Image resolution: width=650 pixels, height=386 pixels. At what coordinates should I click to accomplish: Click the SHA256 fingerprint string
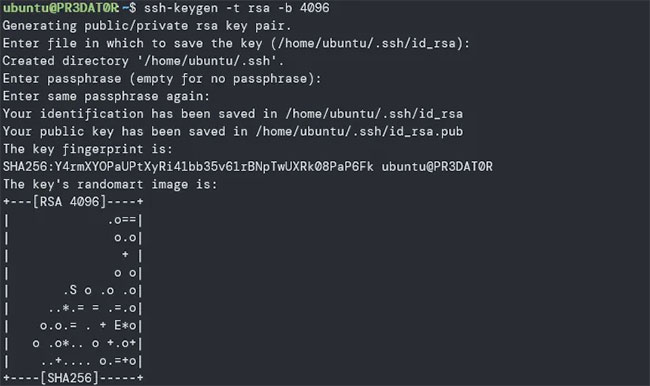(x=188, y=167)
